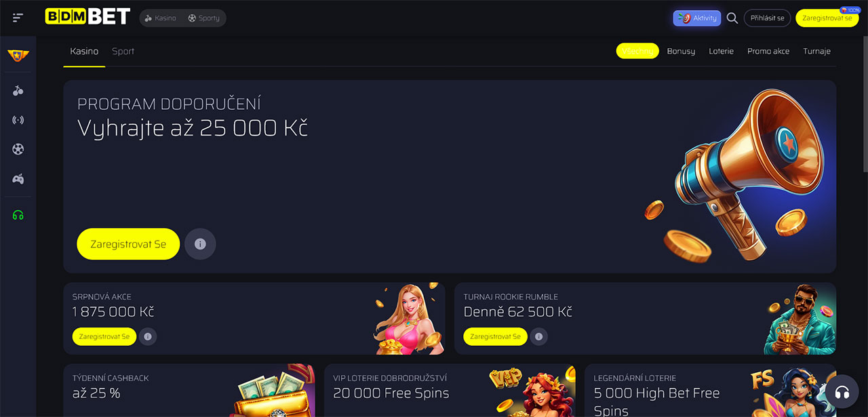Filter promotions by Turnaje
The height and width of the screenshot is (417, 868).
(816, 52)
